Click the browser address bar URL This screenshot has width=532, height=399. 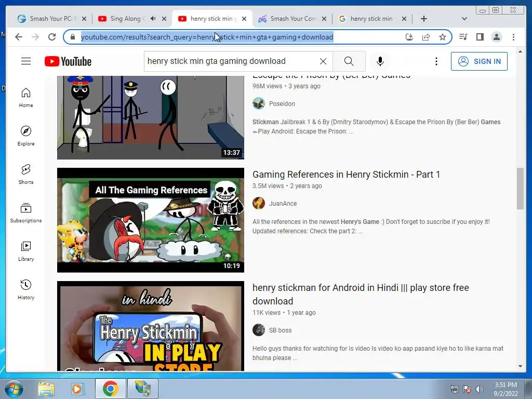207,37
